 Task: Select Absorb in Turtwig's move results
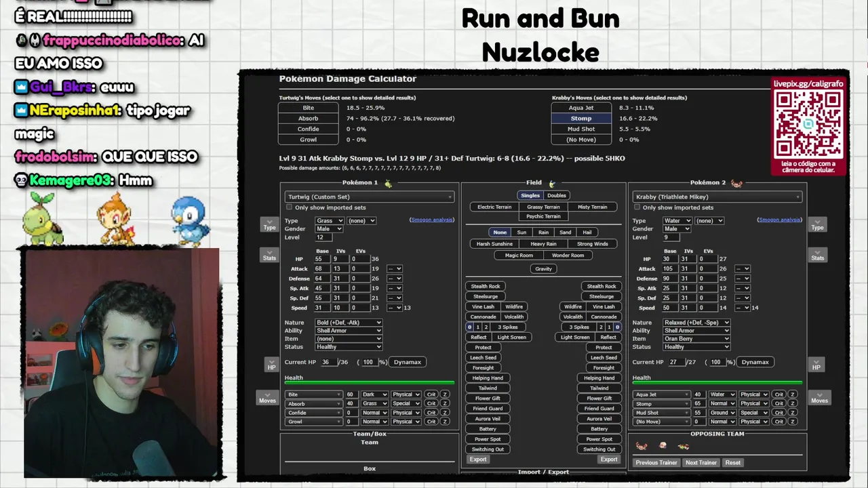coord(308,118)
